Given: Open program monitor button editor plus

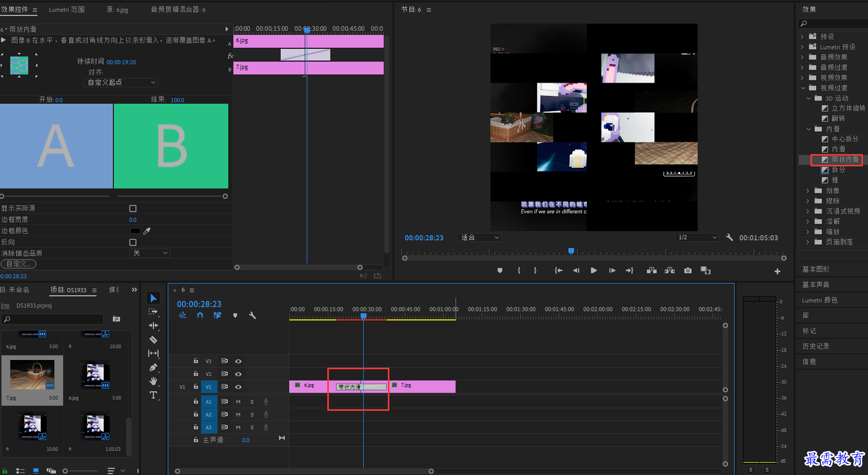Looking at the screenshot, I should pos(777,271).
